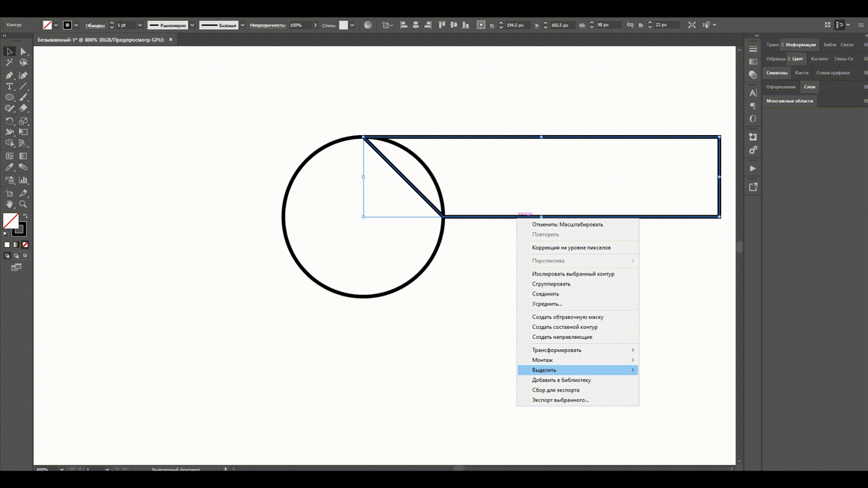Select the Line Segment tool
Viewport: 868px width, 488px height.
pyautogui.click(x=23, y=86)
